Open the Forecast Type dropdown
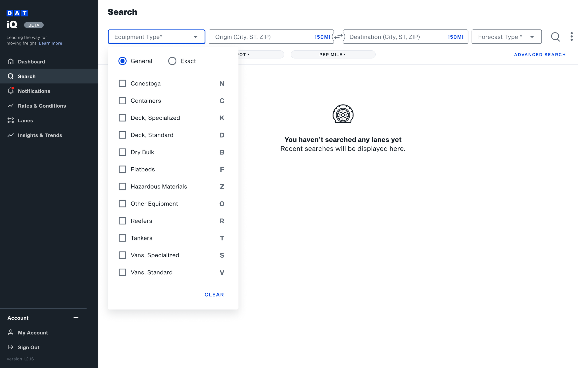 coord(506,37)
